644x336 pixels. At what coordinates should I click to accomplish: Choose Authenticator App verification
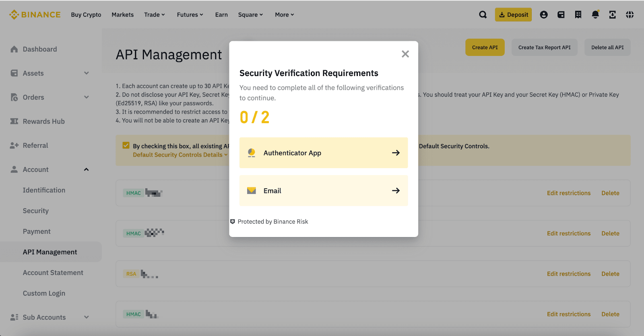tap(323, 153)
